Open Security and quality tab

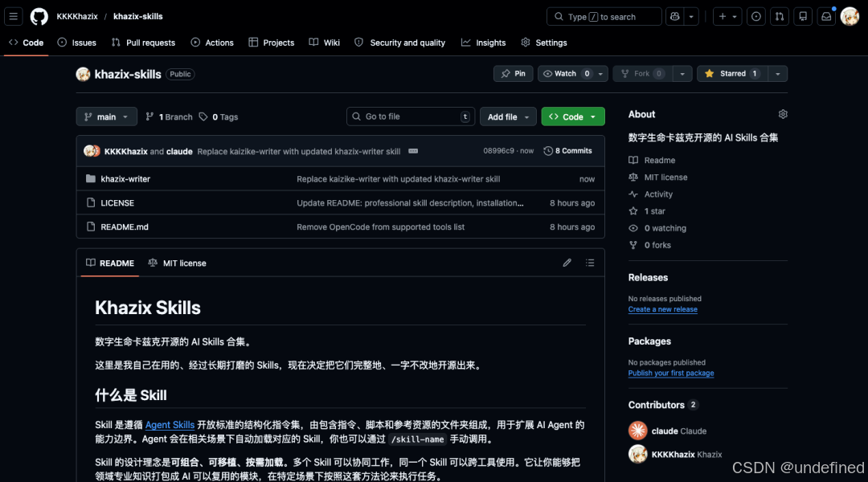point(399,43)
